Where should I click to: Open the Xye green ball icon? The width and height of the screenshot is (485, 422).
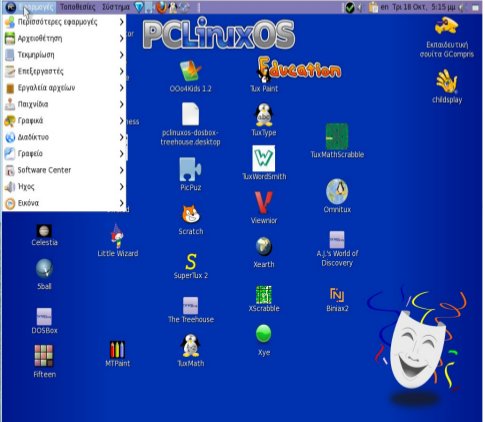point(264,334)
